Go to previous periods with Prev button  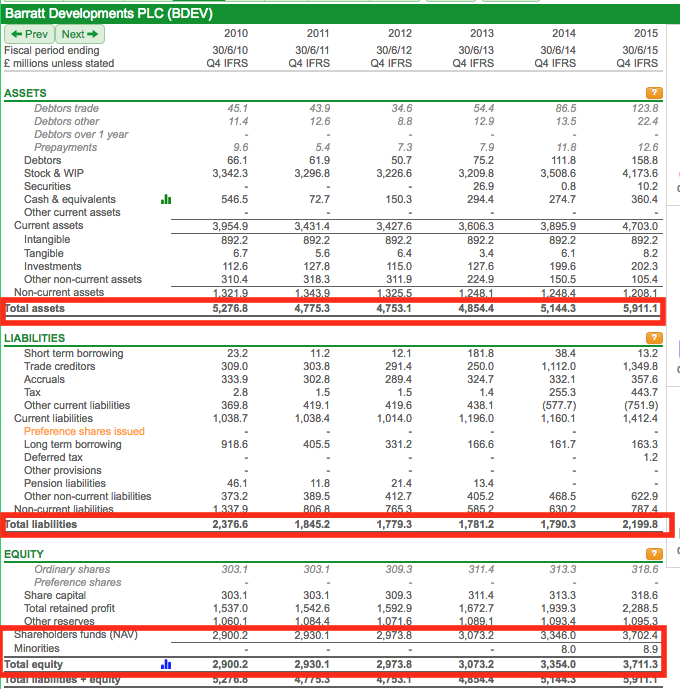tap(29, 34)
